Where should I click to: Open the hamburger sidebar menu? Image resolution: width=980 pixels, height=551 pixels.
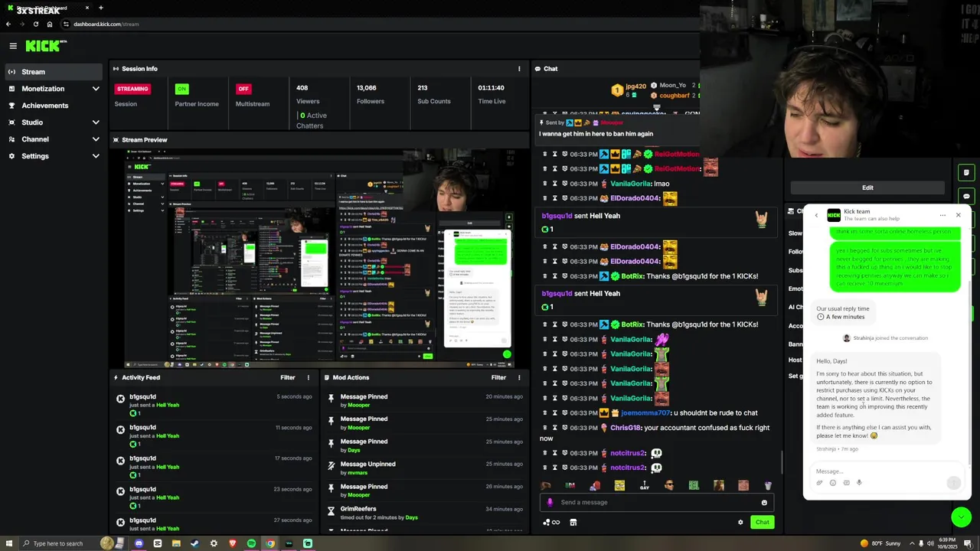pyautogui.click(x=13, y=46)
